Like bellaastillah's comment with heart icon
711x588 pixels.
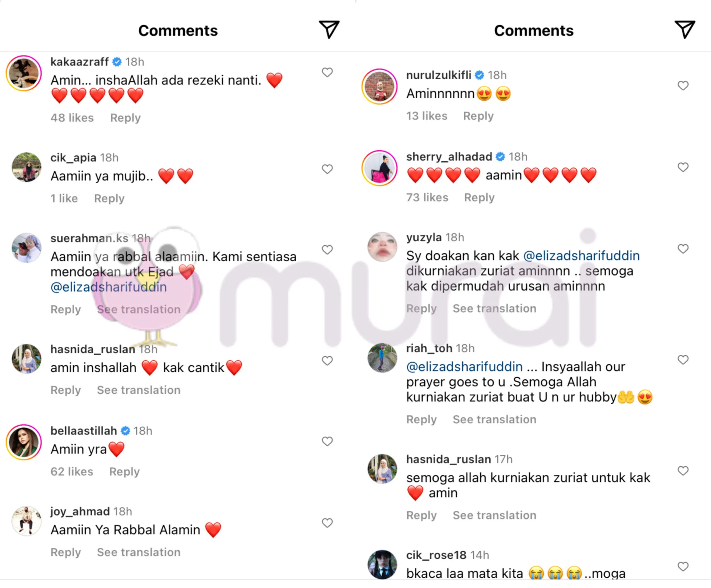tap(327, 441)
